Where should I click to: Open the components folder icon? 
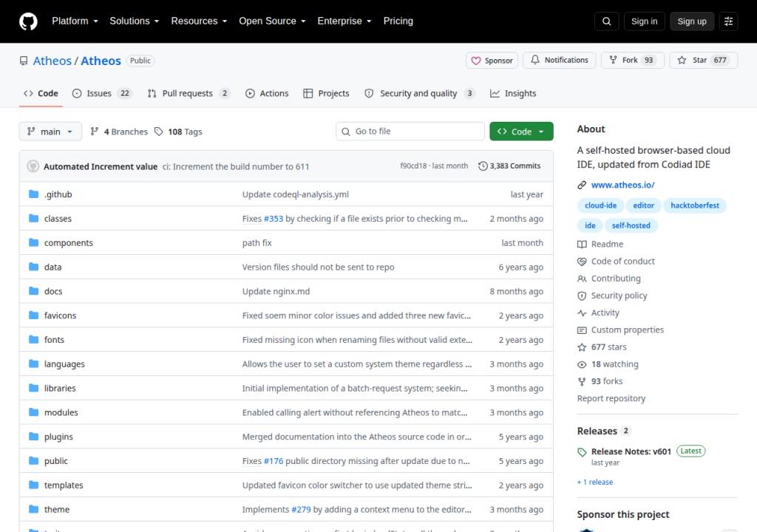(33, 242)
